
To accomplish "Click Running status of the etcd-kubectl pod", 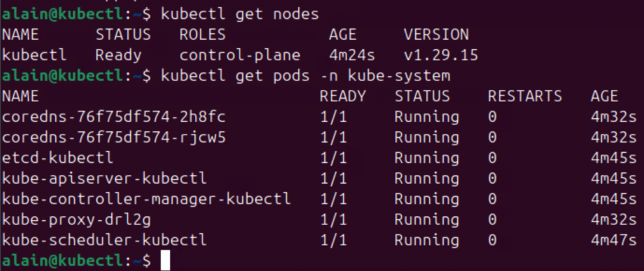I will click(x=426, y=158).
